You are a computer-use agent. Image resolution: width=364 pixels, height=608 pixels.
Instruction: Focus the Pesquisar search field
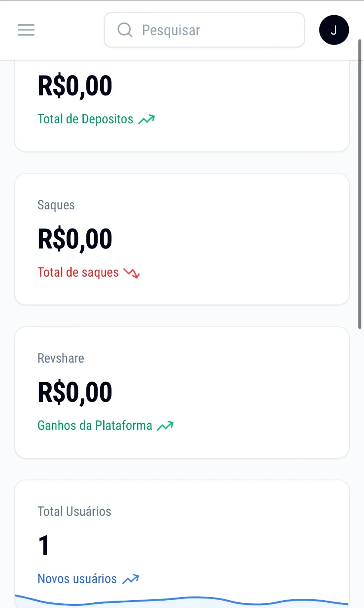click(x=204, y=30)
